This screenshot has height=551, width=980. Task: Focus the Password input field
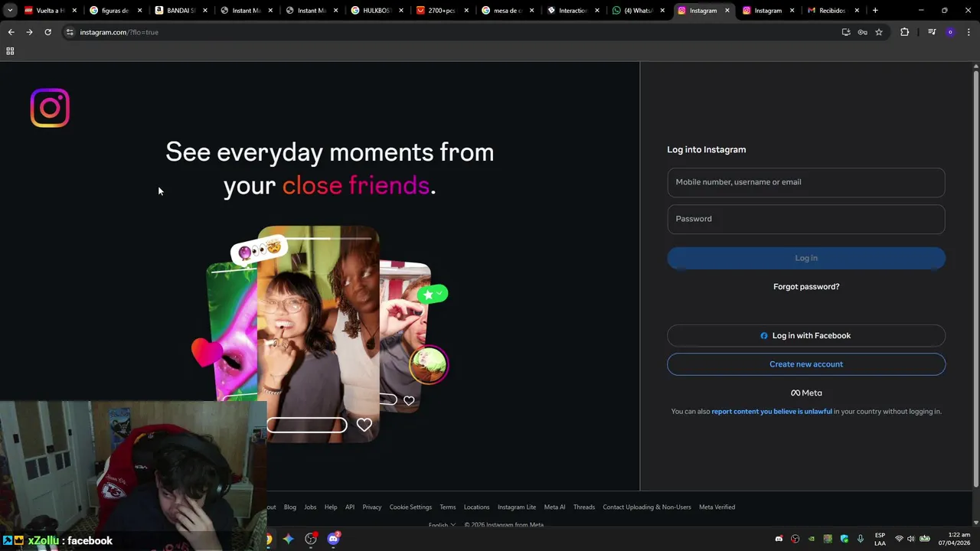click(806, 219)
